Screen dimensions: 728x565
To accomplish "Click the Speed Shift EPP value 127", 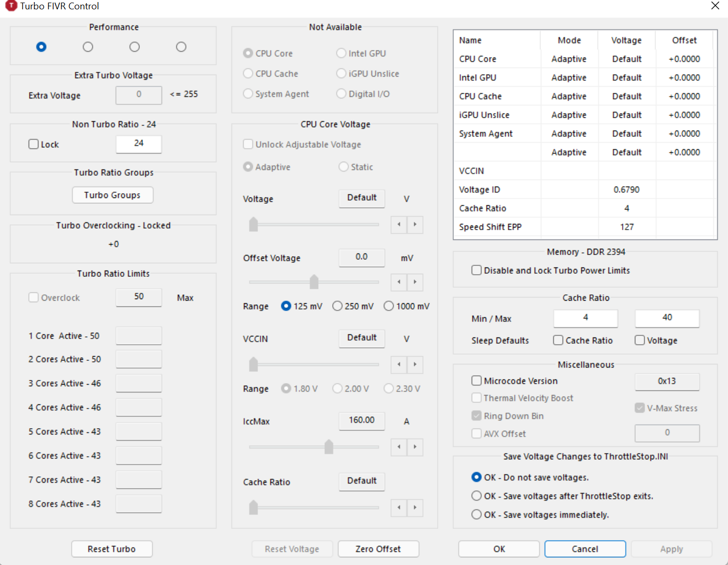I will [x=626, y=227].
